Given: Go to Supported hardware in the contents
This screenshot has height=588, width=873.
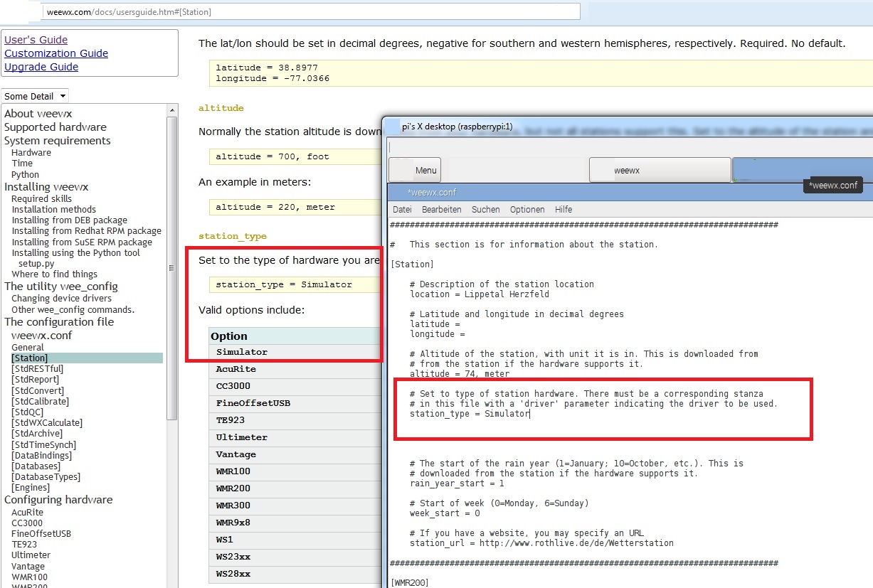Looking at the screenshot, I should coord(55,127).
